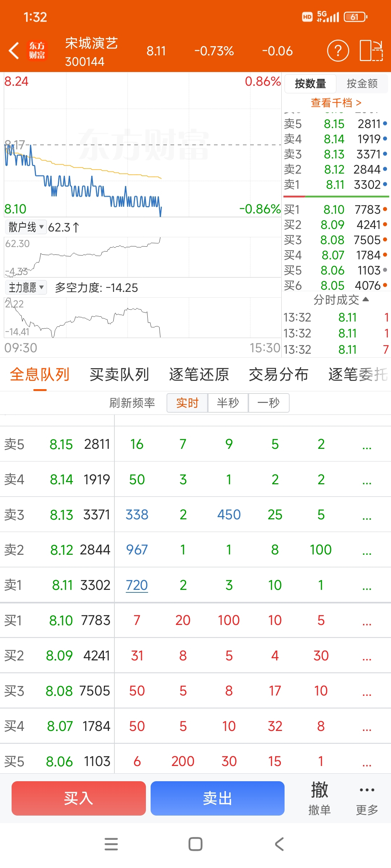Tap the 多空力度 sub-chart curve
Image resolution: width=391 pixels, height=868 pixels.
(x=142, y=318)
